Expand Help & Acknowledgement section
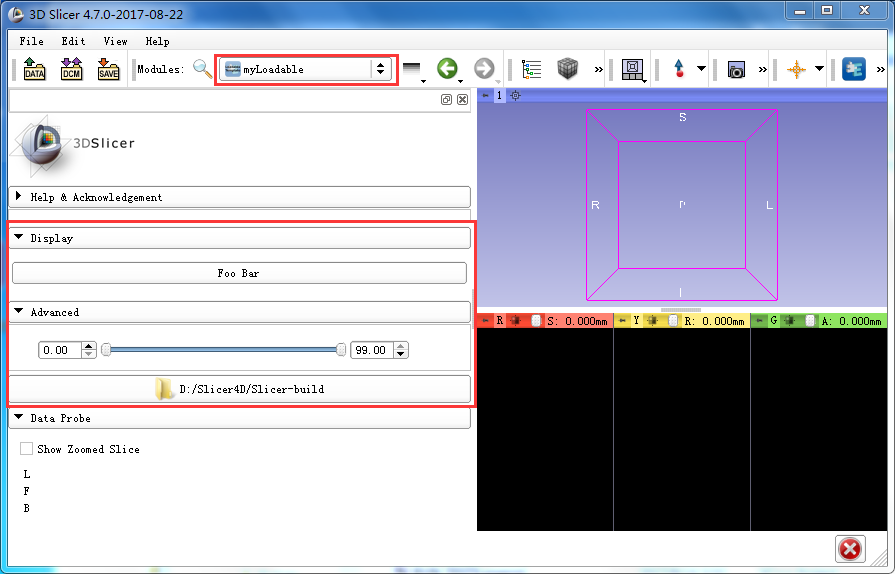The image size is (895, 574). [x=240, y=197]
